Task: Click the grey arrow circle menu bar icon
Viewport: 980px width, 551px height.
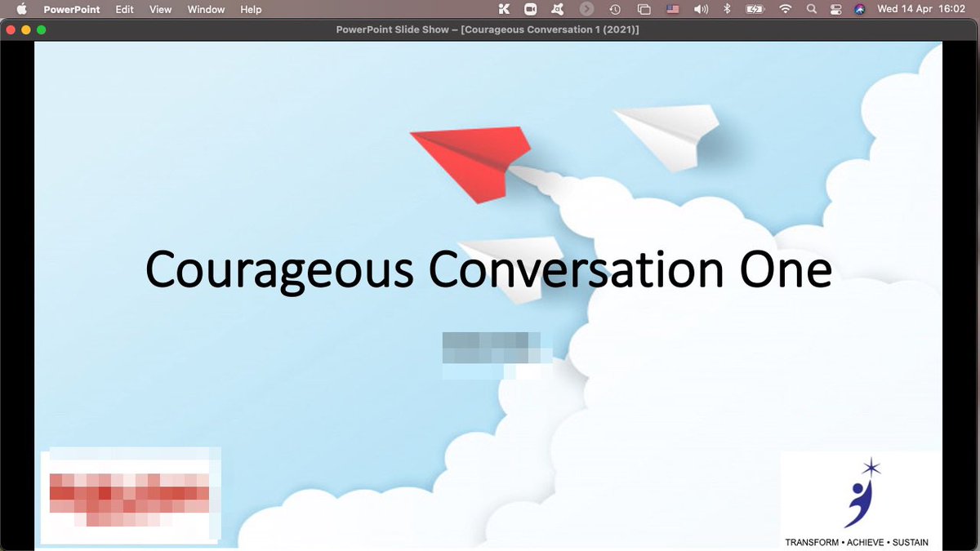Action: pyautogui.click(x=586, y=9)
